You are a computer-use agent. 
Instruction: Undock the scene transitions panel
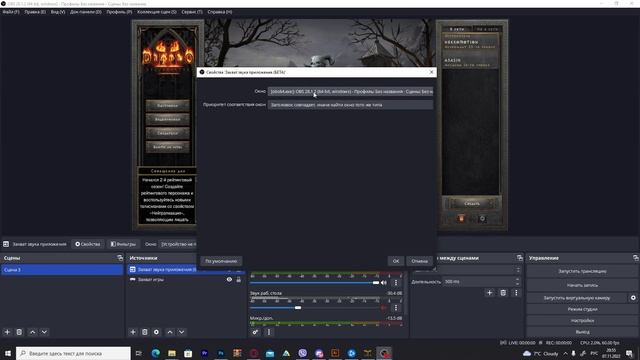pyautogui.click(x=520, y=258)
